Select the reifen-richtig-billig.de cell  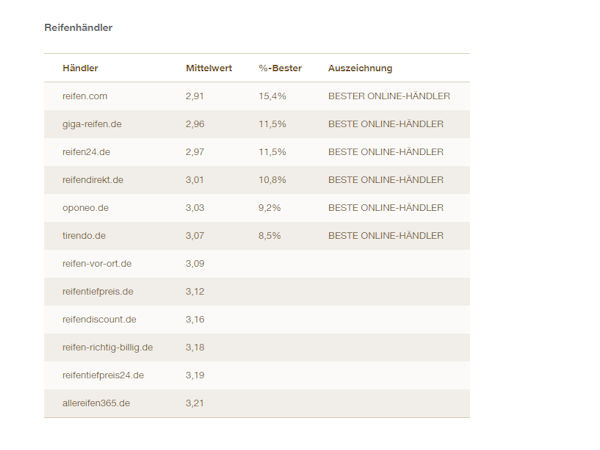click(x=108, y=347)
